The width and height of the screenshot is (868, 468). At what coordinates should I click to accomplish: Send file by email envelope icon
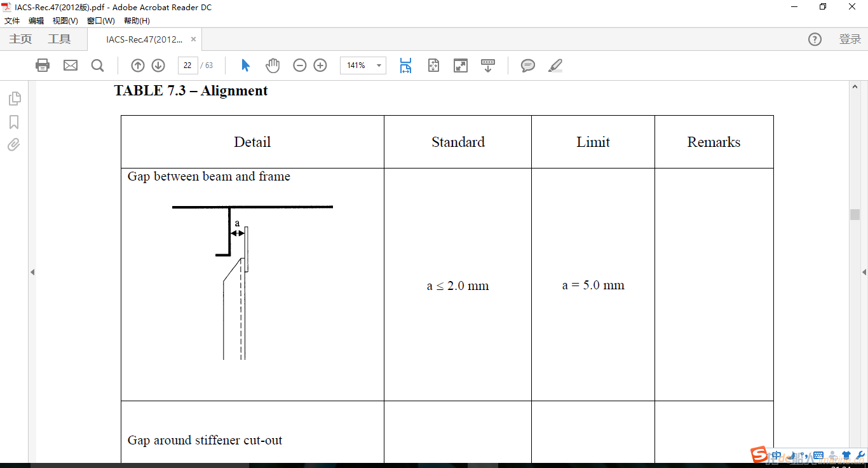(71, 65)
